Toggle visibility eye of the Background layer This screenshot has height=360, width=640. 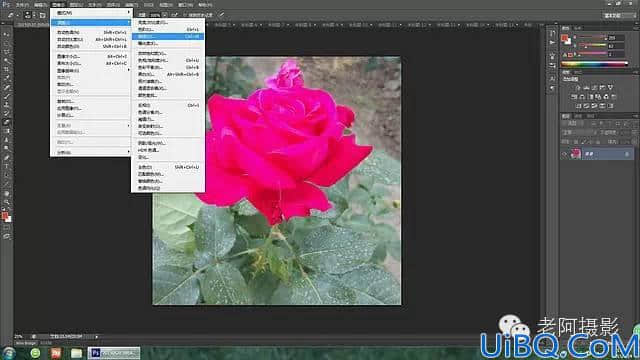coord(565,154)
